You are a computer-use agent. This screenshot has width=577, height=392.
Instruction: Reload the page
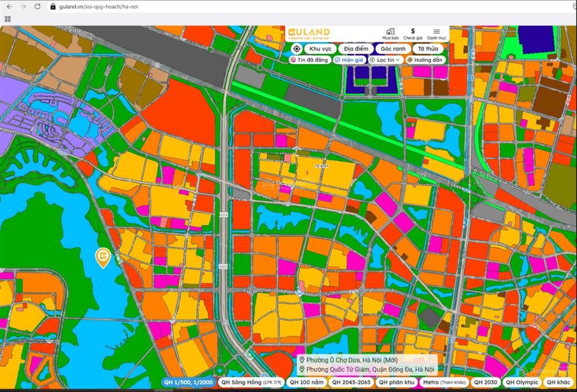coord(37,7)
